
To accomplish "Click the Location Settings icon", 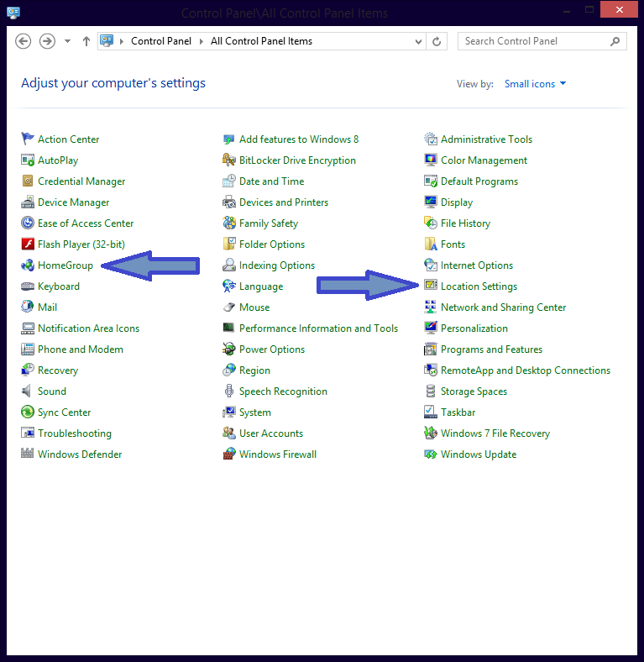I will pos(431,286).
